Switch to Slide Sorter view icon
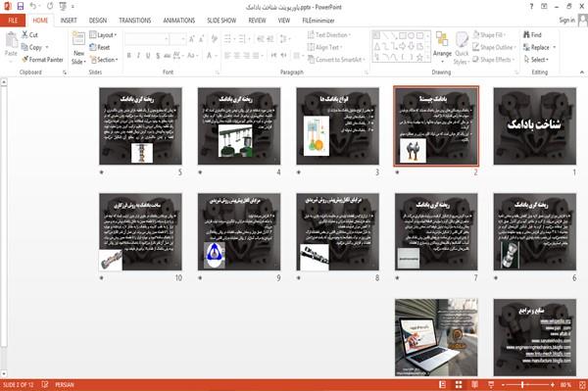 (x=459, y=384)
